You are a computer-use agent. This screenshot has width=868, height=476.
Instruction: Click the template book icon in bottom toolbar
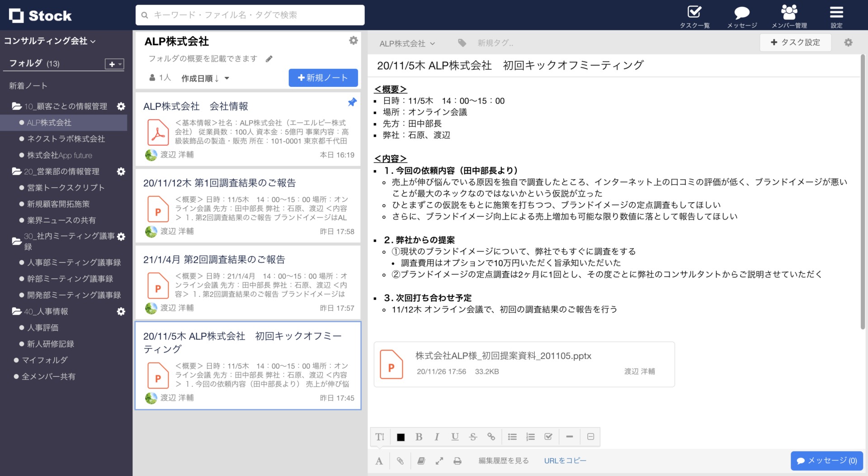pyautogui.click(x=421, y=461)
